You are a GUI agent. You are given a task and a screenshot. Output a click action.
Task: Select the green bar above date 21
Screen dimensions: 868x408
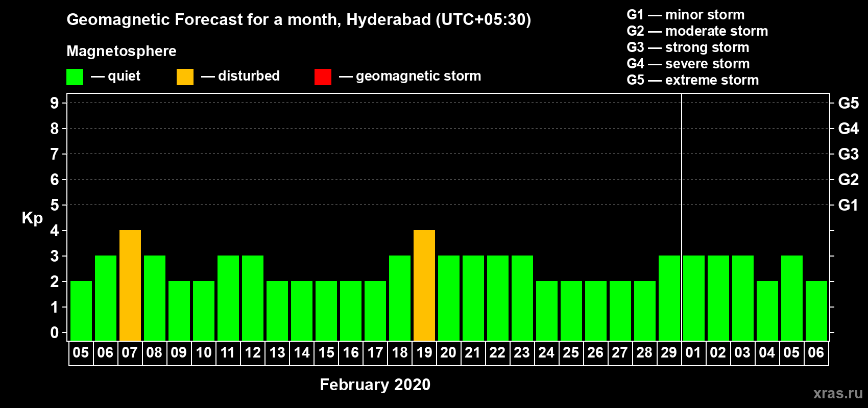473,298
